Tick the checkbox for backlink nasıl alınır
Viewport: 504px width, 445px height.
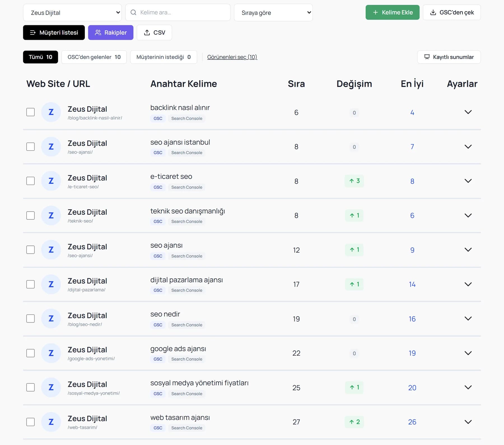coord(31,112)
